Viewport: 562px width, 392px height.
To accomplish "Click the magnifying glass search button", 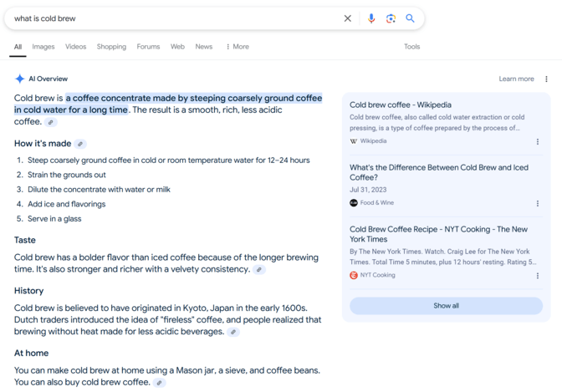I will click(410, 18).
